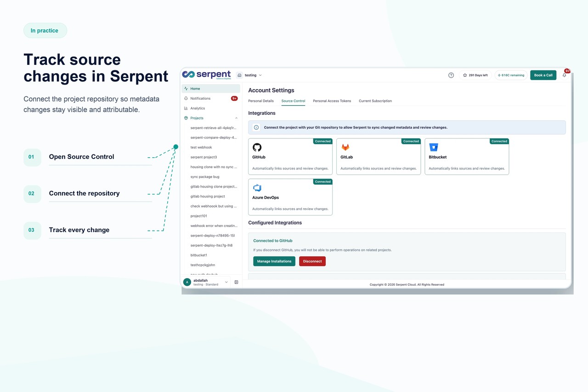Open check webhoook but using ... project
Screen dimensions: 588x392
click(213, 206)
